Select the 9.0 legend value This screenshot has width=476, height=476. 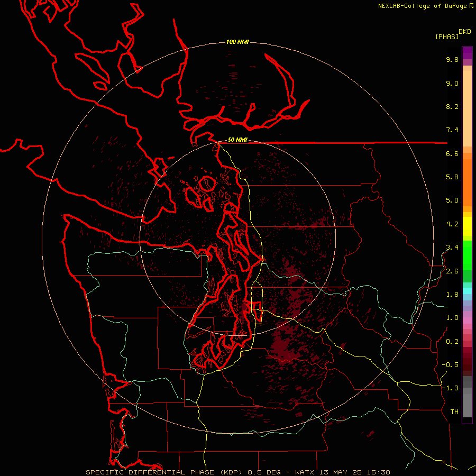(x=452, y=83)
